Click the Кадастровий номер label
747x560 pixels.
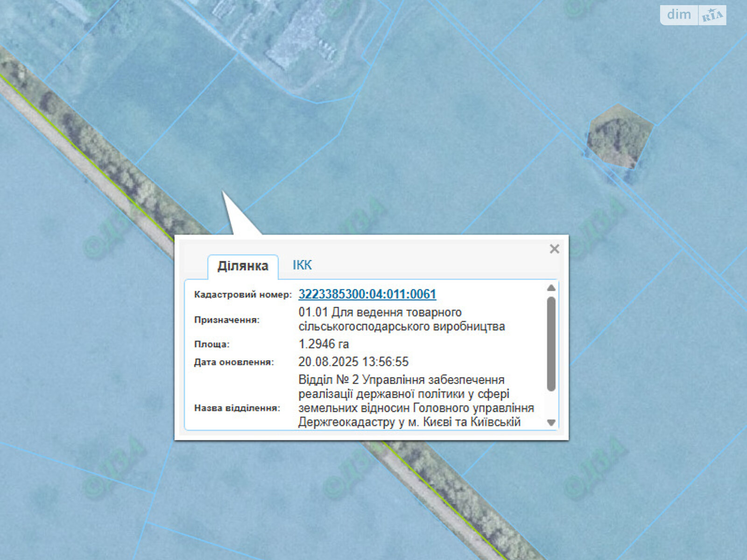coord(243,294)
